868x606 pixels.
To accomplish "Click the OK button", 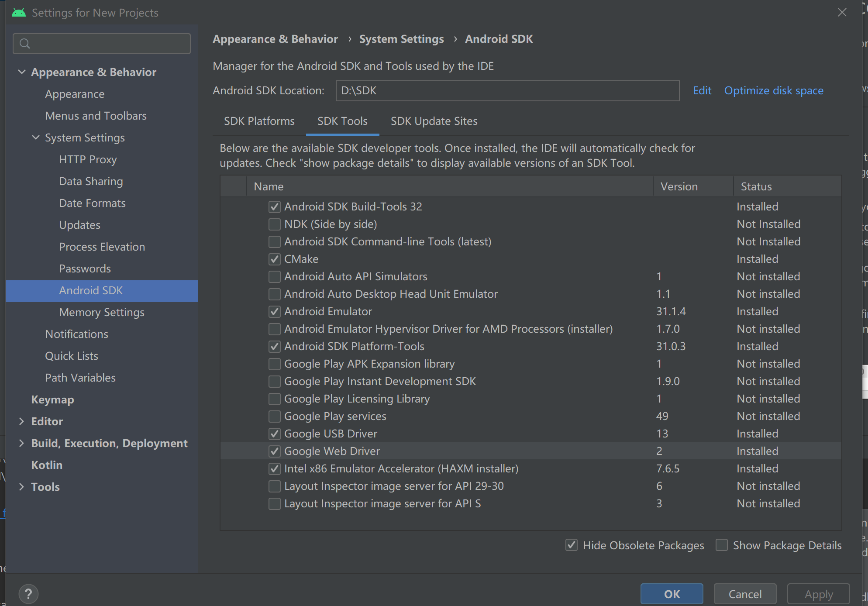I will click(672, 594).
